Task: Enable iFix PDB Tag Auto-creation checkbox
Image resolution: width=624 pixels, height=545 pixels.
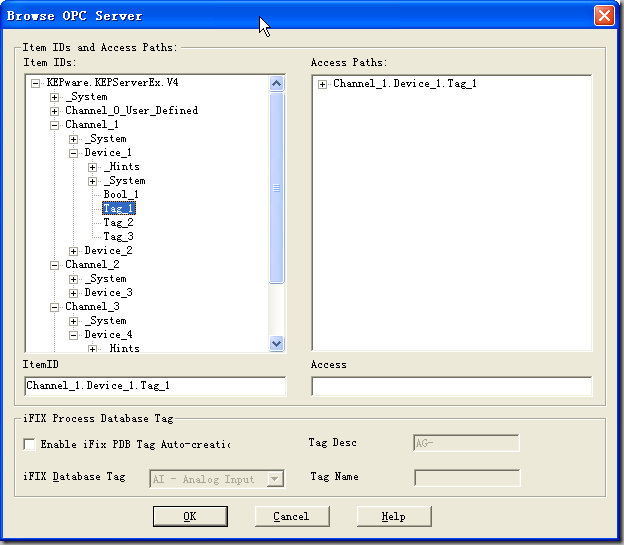Action: coord(29,444)
